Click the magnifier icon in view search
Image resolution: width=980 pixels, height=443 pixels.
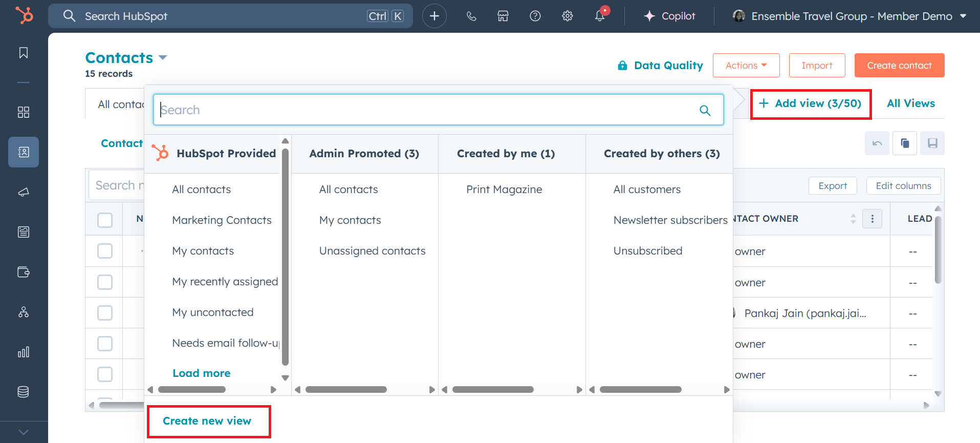[x=705, y=110]
